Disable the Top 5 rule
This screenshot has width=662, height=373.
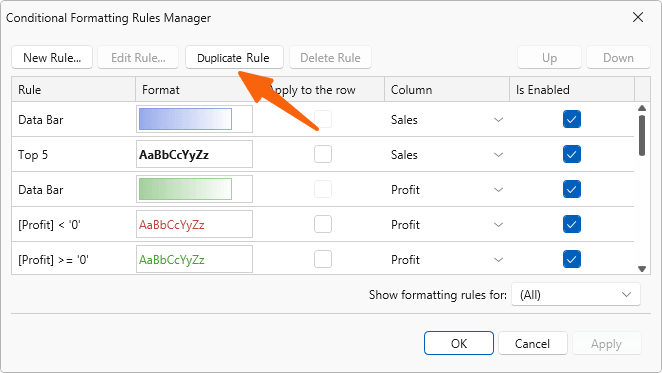(x=572, y=154)
